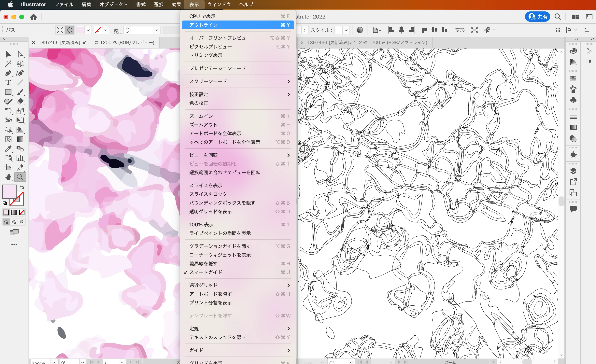
Task: Click the 共有 share button
Action: [538, 17]
